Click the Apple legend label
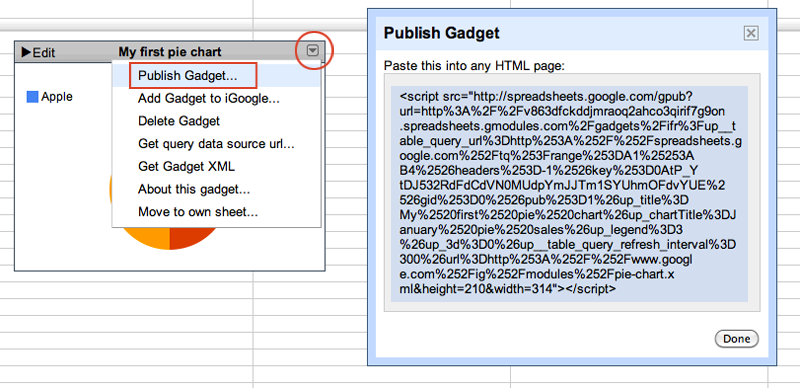Viewport: 800px width, 388px height. (x=57, y=96)
